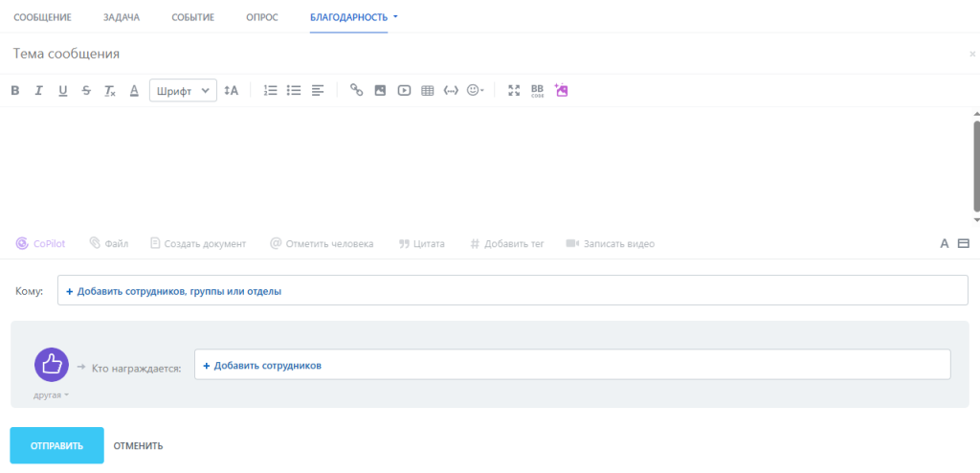Toggle the text formatting panel (A icon)

coord(945,244)
